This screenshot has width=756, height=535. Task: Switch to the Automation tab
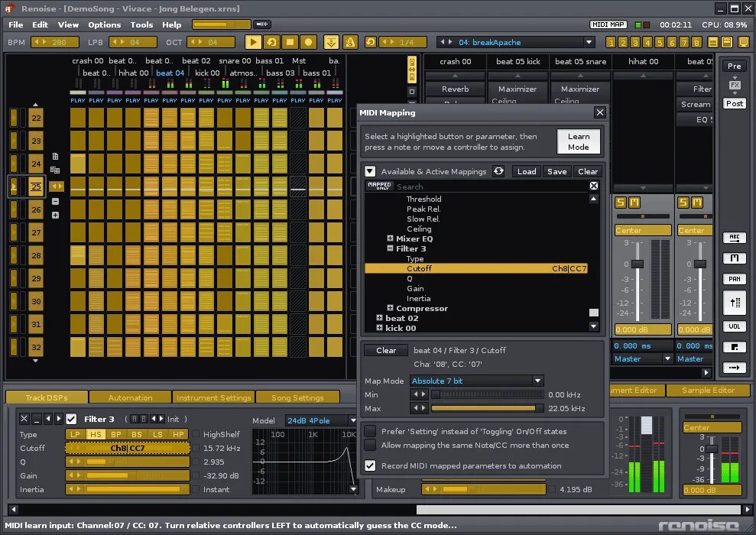(x=130, y=397)
